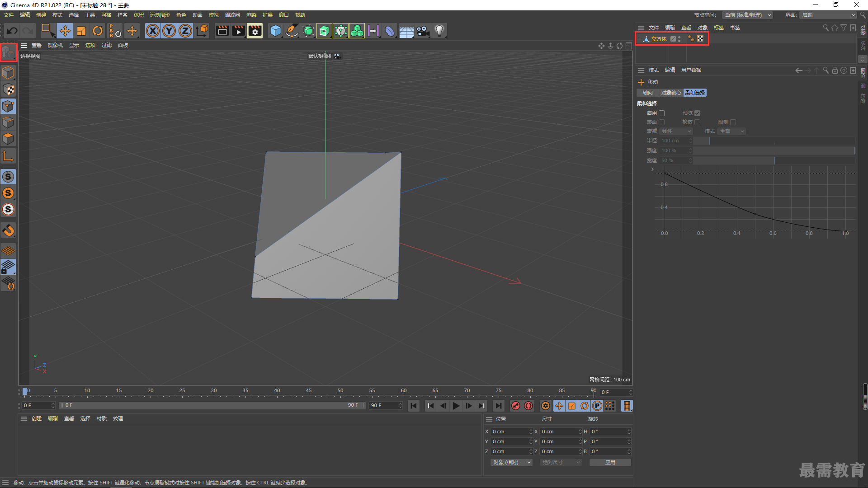Open material manager 创建 Create menu
The width and height of the screenshot is (868, 488).
[x=37, y=418]
